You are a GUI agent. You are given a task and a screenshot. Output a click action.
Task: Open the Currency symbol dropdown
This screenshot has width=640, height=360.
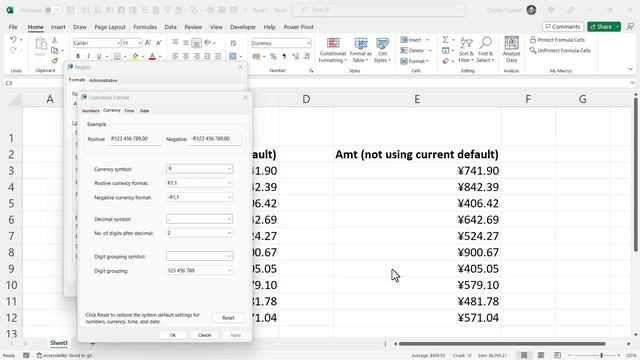229,169
